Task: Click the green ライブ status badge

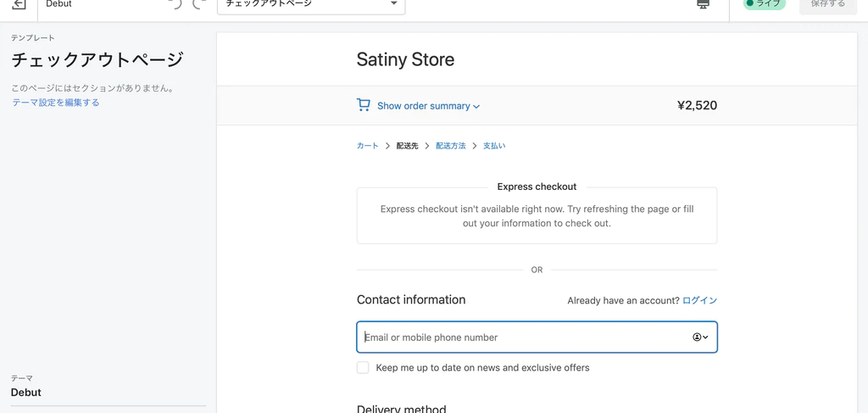Action: [x=764, y=4]
